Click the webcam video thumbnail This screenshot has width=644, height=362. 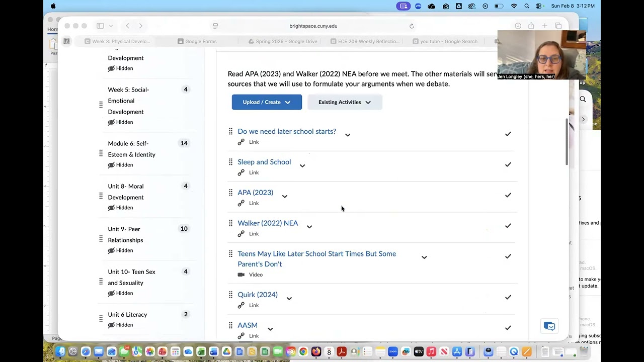[x=541, y=55]
